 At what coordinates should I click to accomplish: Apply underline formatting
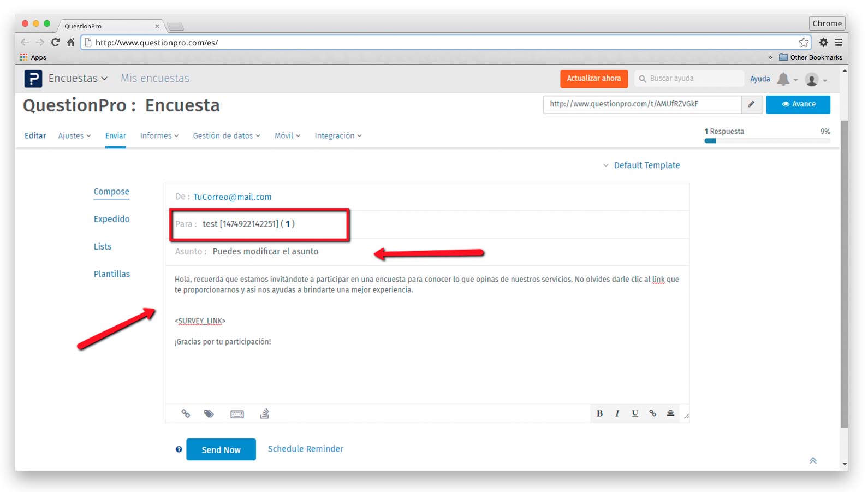pyautogui.click(x=635, y=413)
